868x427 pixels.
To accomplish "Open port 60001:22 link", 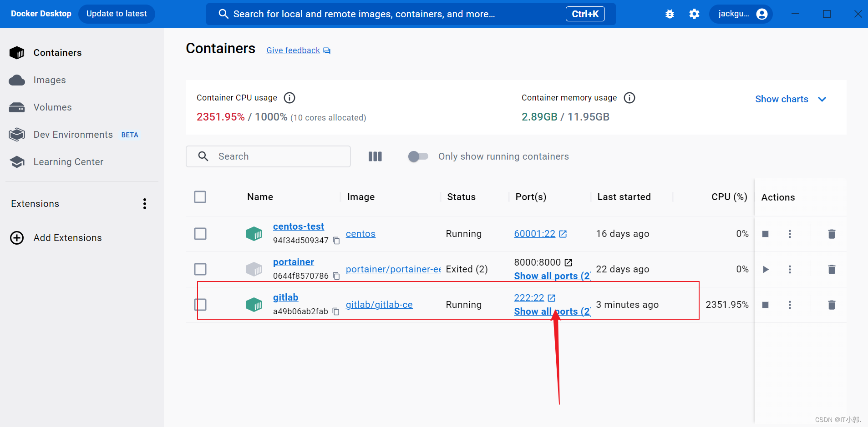I will tap(535, 234).
